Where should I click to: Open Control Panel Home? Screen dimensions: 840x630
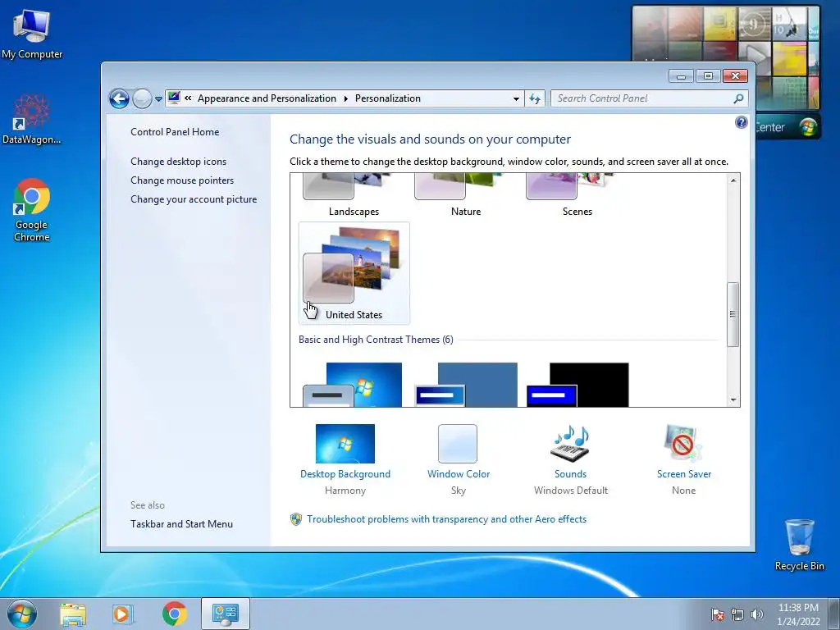pyautogui.click(x=175, y=132)
